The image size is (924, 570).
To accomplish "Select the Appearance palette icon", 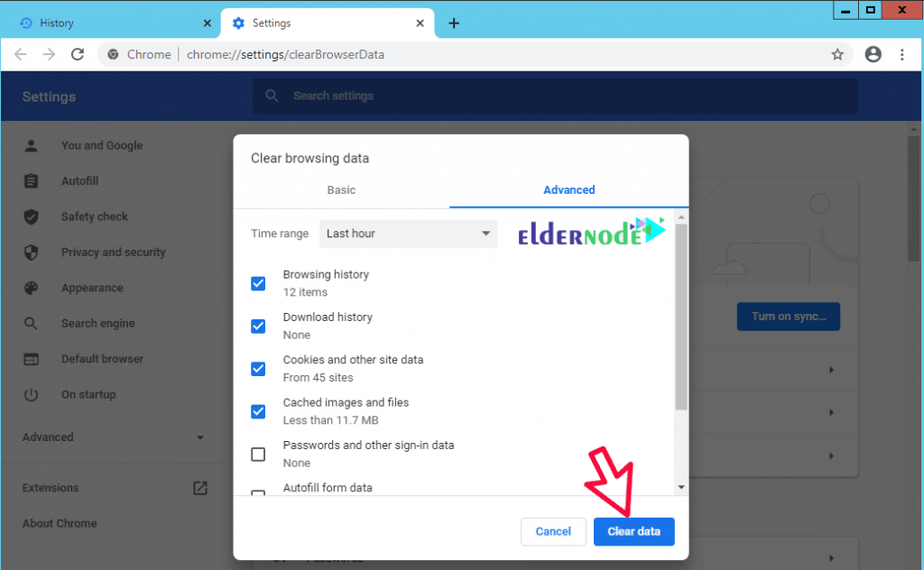I will [x=32, y=288].
